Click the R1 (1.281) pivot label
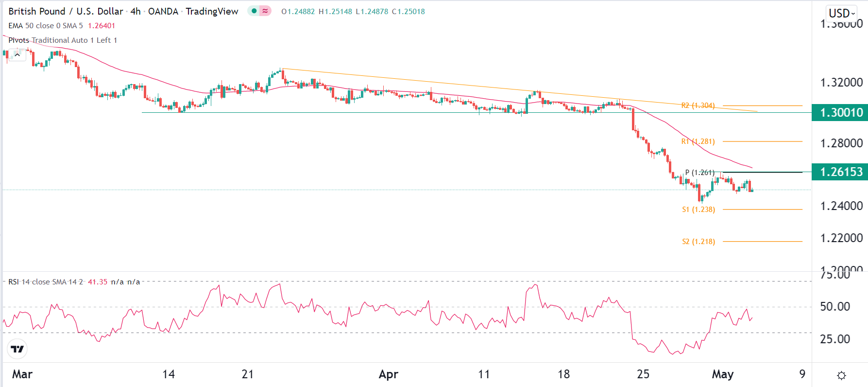Image resolution: width=868 pixels, height=387 pixels. tap(698, 141)
